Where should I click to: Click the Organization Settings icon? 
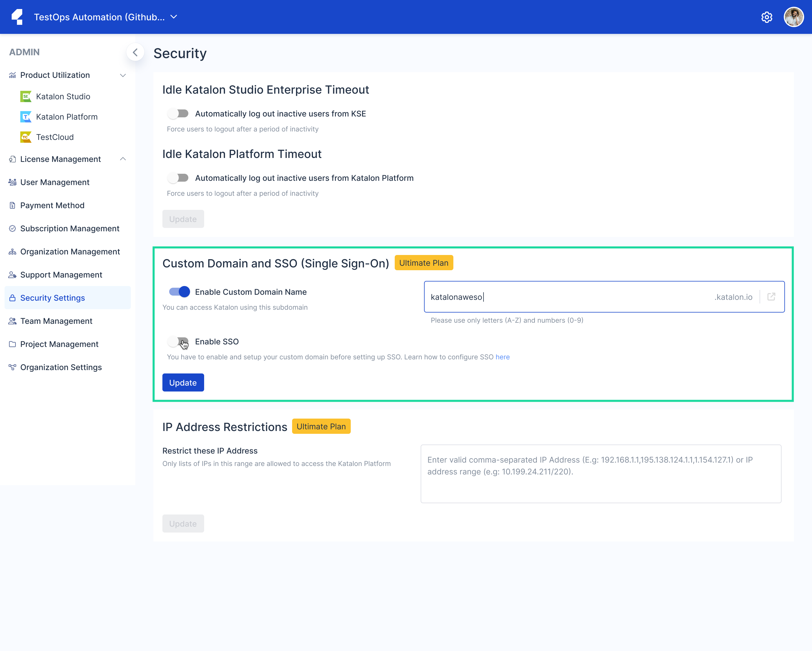pyautogui.click(x=12, y=367)
